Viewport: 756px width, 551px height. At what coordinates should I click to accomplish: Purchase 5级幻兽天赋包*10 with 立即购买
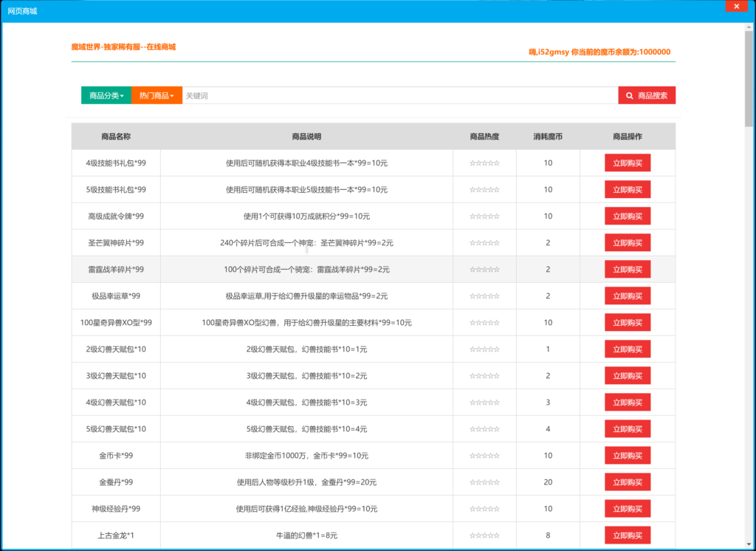(x=628, y=428)
